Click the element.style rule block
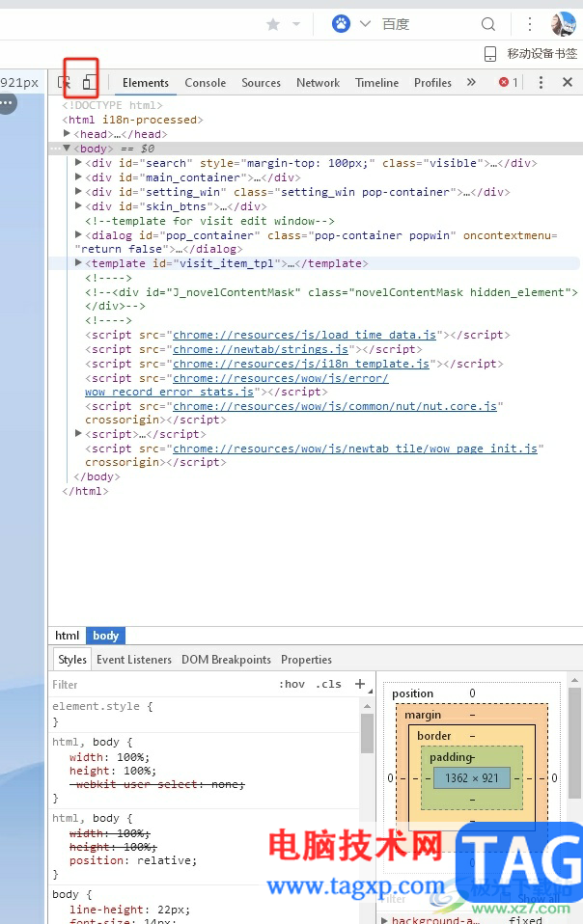 [204, 714]
